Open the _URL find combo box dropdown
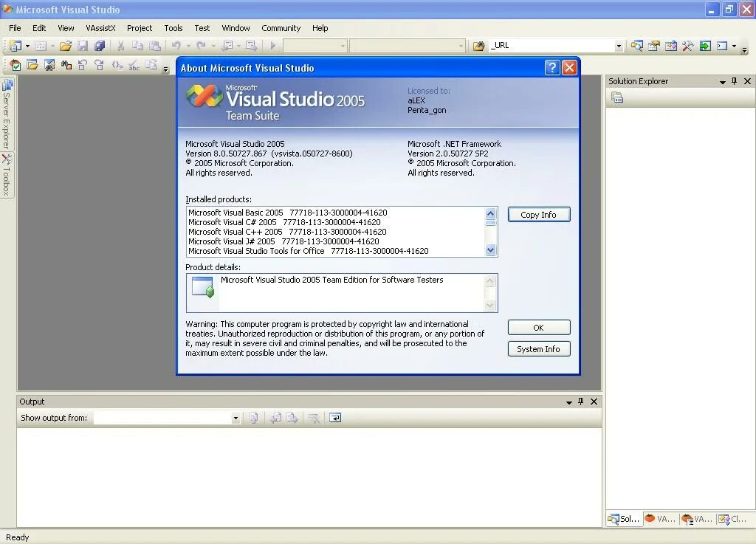 (619, 46)
